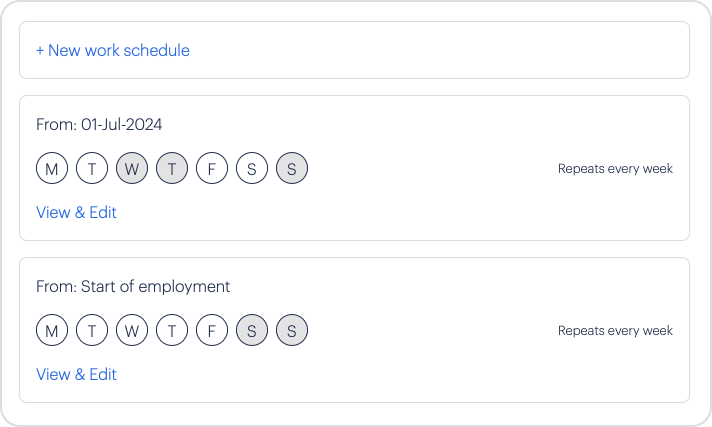Click 'Repeats every week' in Start of employment schedule
This screenshot has height=427, width=712.
pyautogui.click(x=615, y=331)
